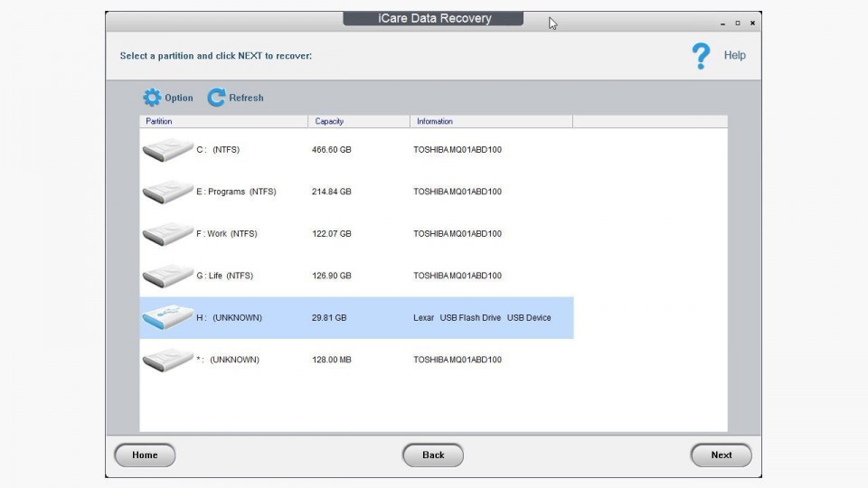868x488 pixels.
Task: Select the E: Programs drive icon
Action: pyautogui.click(x=167, y=192)
